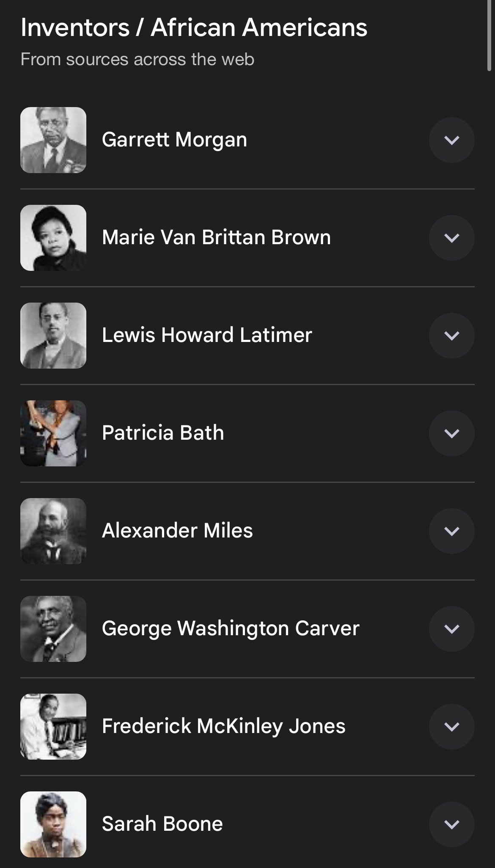Image resolution: width=495 pixels, height=868 pixels.
Task: Open the Sarah Boone photo thumbnail
Action: 53,824
